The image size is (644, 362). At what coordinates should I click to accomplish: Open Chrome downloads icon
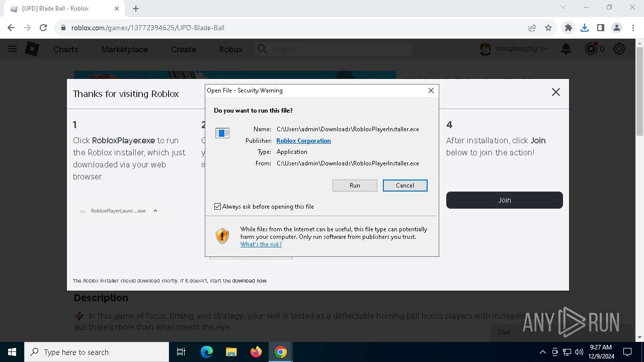(585, 28)
